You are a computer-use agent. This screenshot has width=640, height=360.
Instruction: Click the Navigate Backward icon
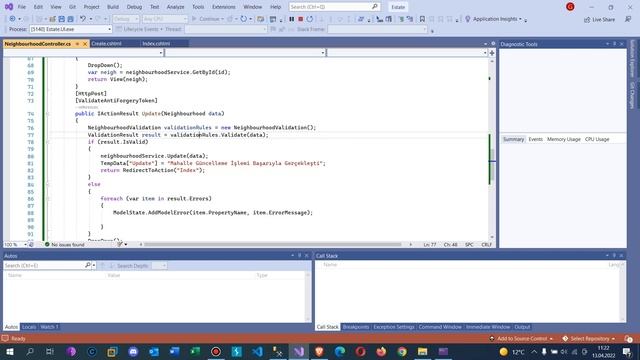12,19
